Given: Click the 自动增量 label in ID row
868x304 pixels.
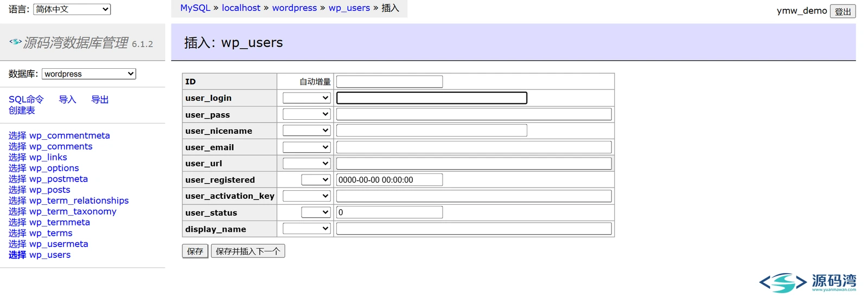Looking at the screenshot, I should tap(315, 82).
